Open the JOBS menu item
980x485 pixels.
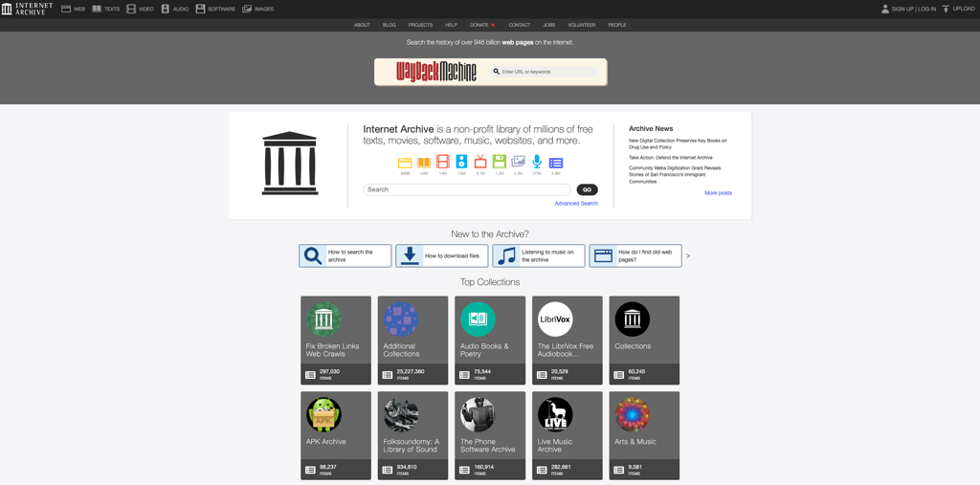548,25
